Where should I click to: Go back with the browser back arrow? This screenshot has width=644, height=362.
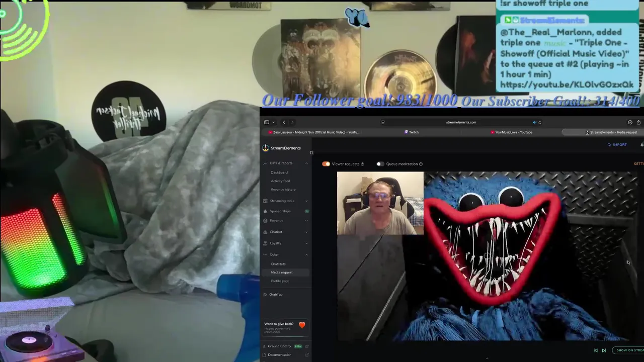284,122
